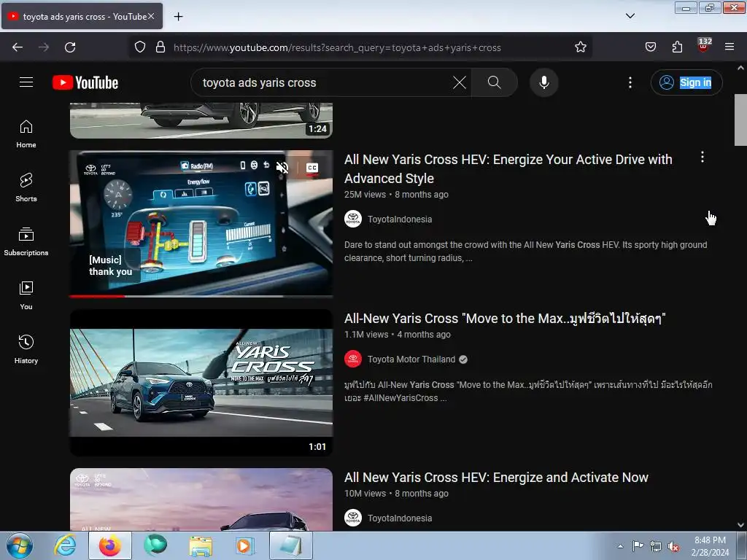The width and height of the screenshot is (747, 560).
Task: Open ToyotaIndonesia channel under the first HEV video
Action: tap(400, 219)
